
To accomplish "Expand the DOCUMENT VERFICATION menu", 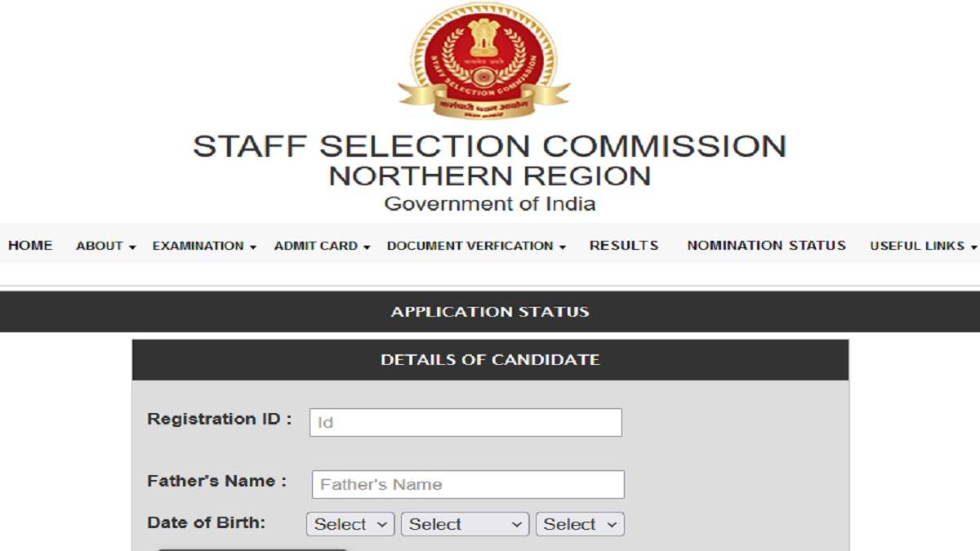I will (x=470, y=245).
